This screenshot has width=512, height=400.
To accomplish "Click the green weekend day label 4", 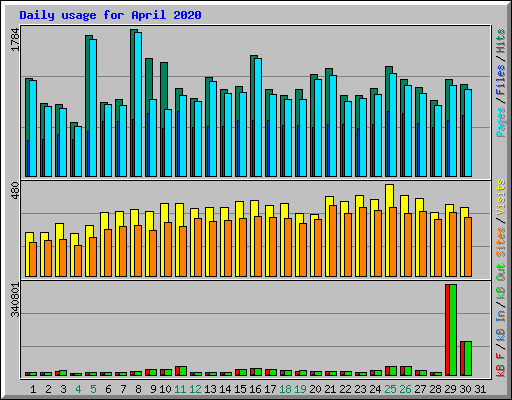I will click(78, 389).
